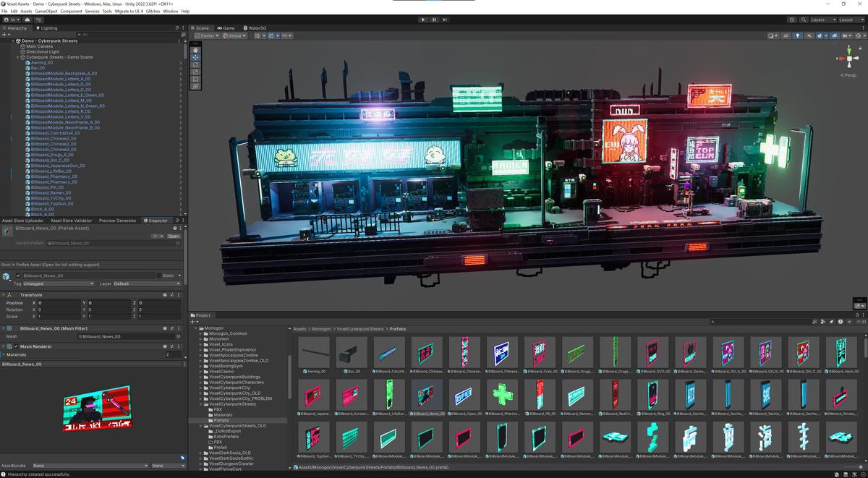Image resolution: width=868 pixels, height=478 pixels.
Task: Select the Billboard_Pharma green cross prefab thumbnail
Action: point(502,395)
